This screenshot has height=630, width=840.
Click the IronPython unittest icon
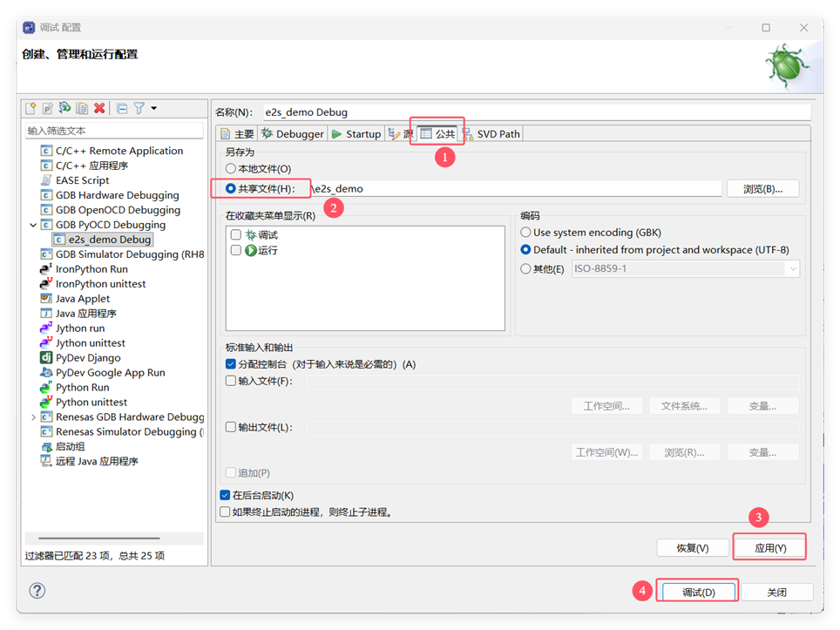click(46, 284)
